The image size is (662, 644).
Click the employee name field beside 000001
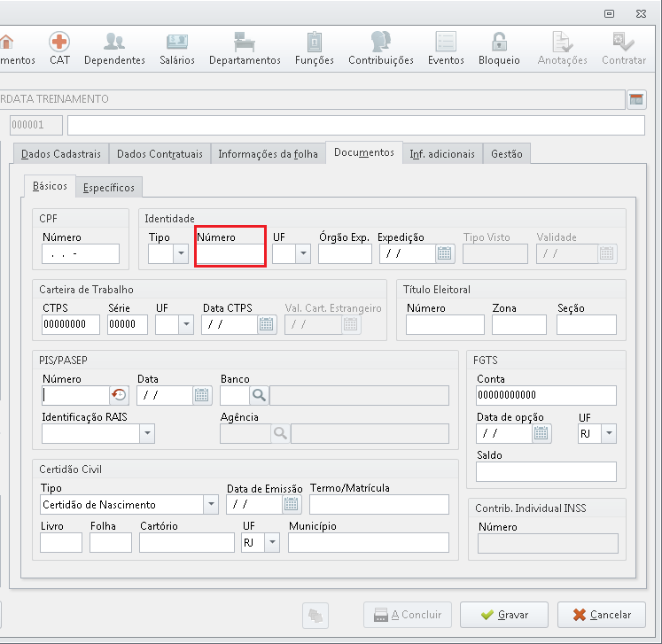(x=356, y=125)
